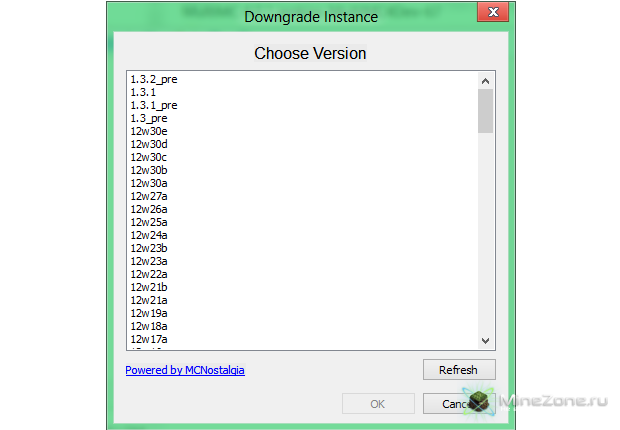Select snapshot 12w21b
Screen dimensions: 620x430
click(149, 287)
